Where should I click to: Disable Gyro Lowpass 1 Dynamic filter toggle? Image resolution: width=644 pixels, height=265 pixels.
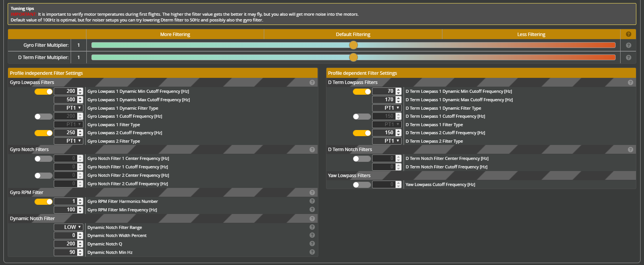pyautogui.click(x=43, y=92)
